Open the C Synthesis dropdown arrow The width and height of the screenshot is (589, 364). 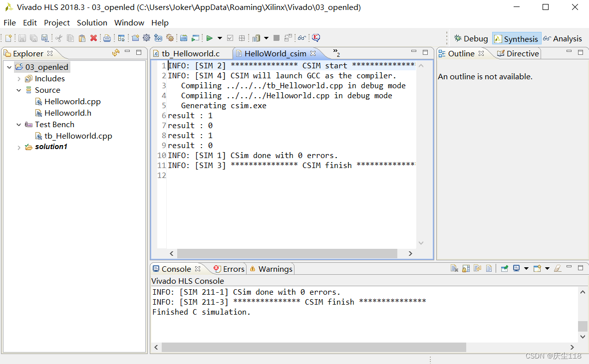coord(220,38)
